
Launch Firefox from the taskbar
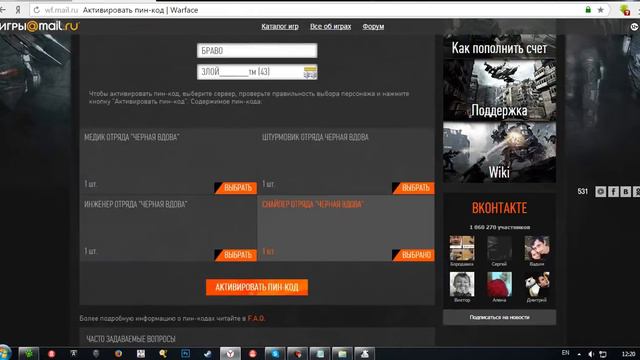[x=118, y=353]
